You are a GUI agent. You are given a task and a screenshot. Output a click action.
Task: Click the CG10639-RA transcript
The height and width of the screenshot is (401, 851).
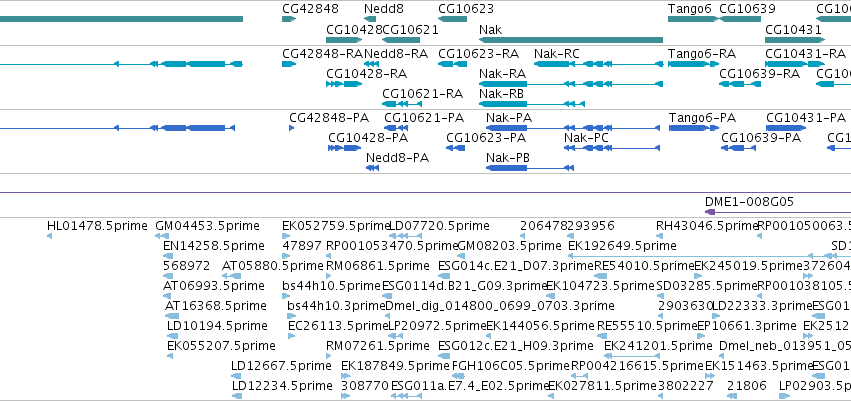click(739, 84)
